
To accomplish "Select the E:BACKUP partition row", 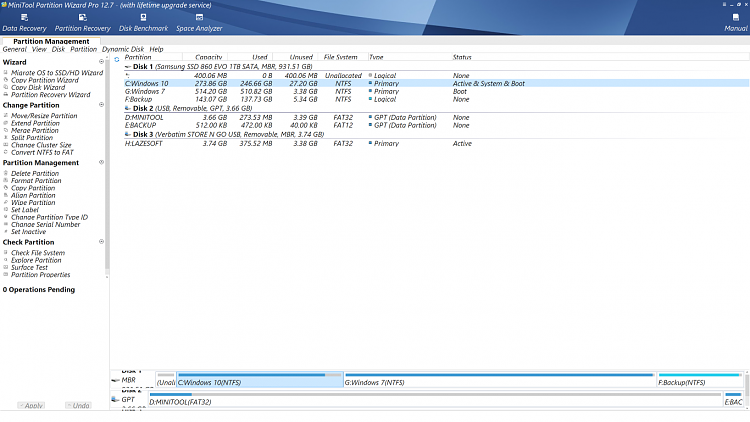I will (436, 125).
